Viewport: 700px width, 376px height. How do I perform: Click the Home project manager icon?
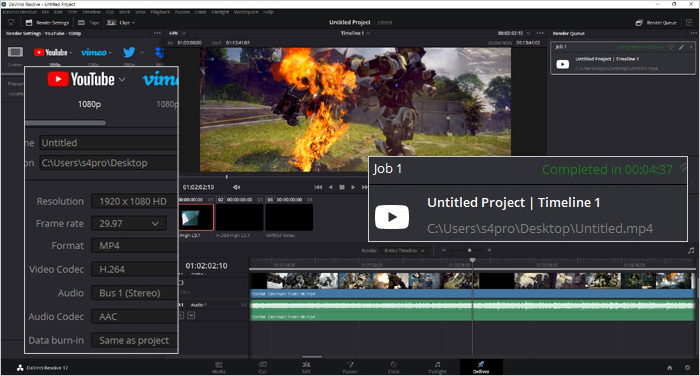point(670,368)
